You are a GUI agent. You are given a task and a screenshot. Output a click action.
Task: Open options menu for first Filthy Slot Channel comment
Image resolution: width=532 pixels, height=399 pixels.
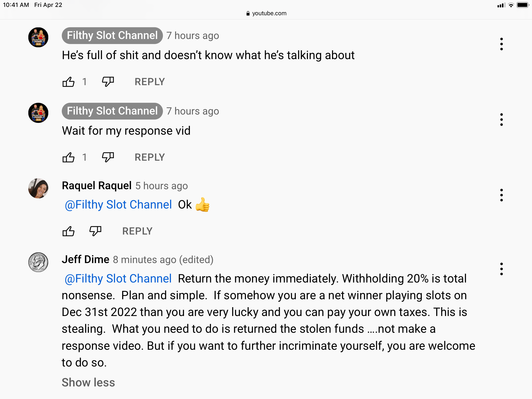coord(501,44)
